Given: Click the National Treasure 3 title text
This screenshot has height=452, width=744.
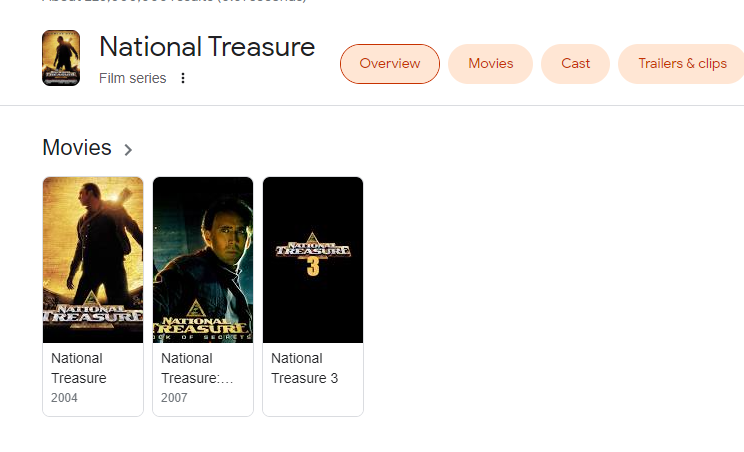Looking at the screenshot, I should pyautogui.click(x=304, y=368).
